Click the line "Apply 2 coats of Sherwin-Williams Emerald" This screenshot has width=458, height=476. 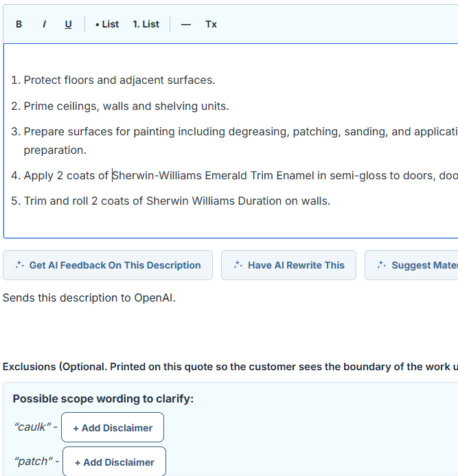point(241,176)
